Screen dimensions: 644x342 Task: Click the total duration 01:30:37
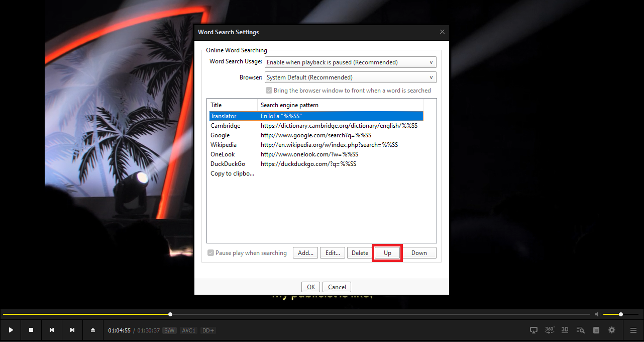pyautogui.click(x=149, y=330)
